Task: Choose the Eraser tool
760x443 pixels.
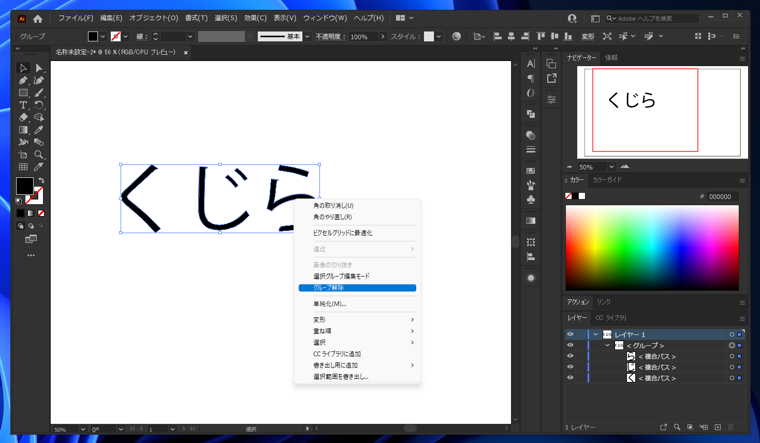Action: pyautogui.click(x=23, y=117)
